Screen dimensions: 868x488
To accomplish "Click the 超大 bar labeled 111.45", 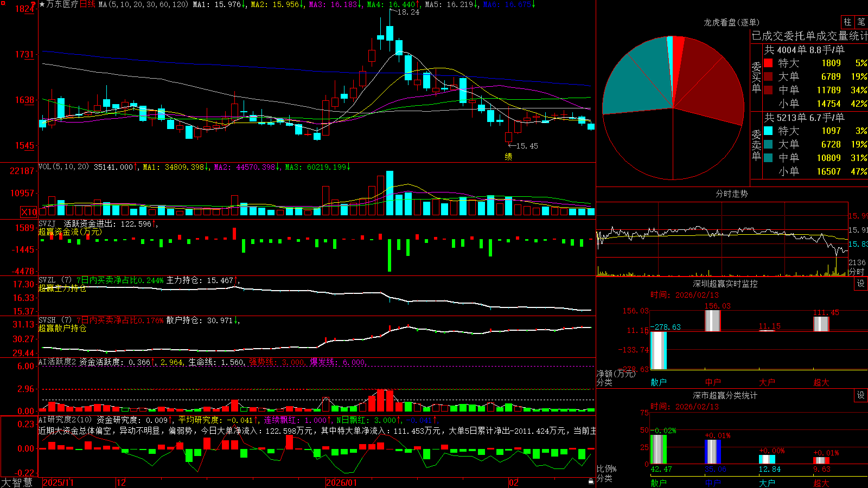I will pyautogui.click(x=821, y=324).
